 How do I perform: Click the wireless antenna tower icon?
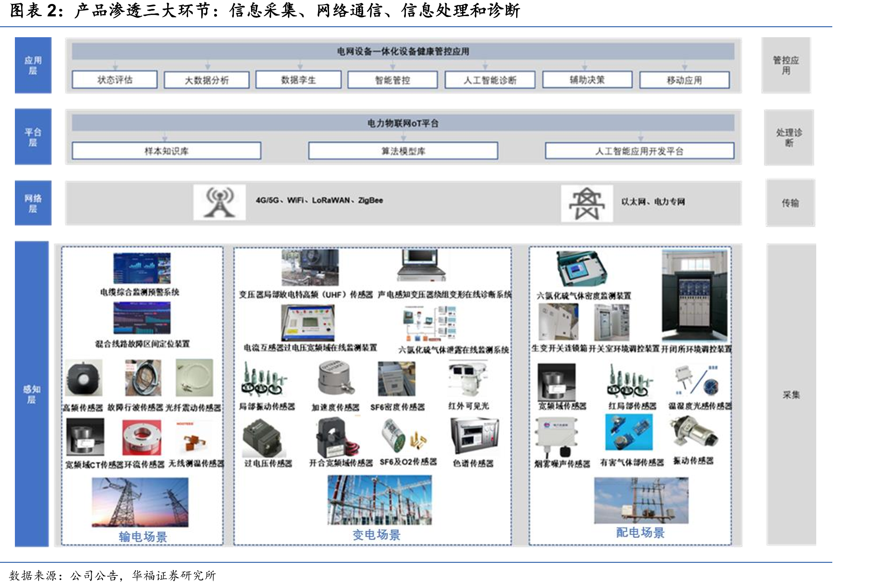point(220,202)
